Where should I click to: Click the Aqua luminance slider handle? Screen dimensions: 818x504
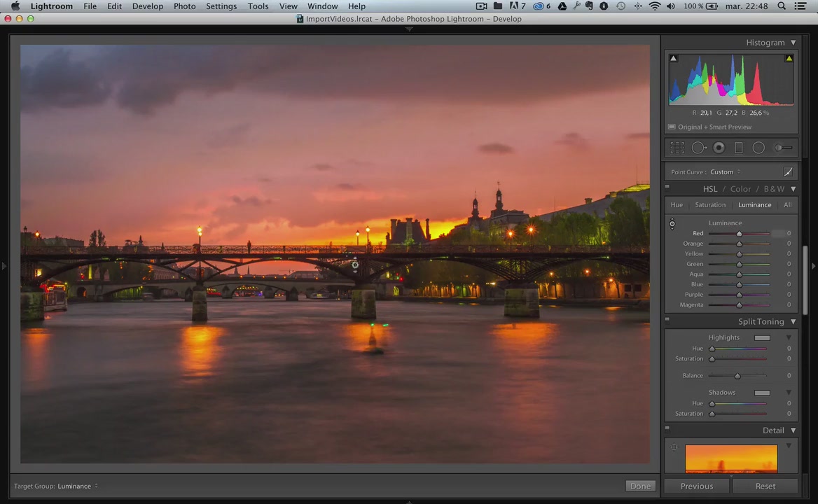pyautogui.click(x=739, y=274)
